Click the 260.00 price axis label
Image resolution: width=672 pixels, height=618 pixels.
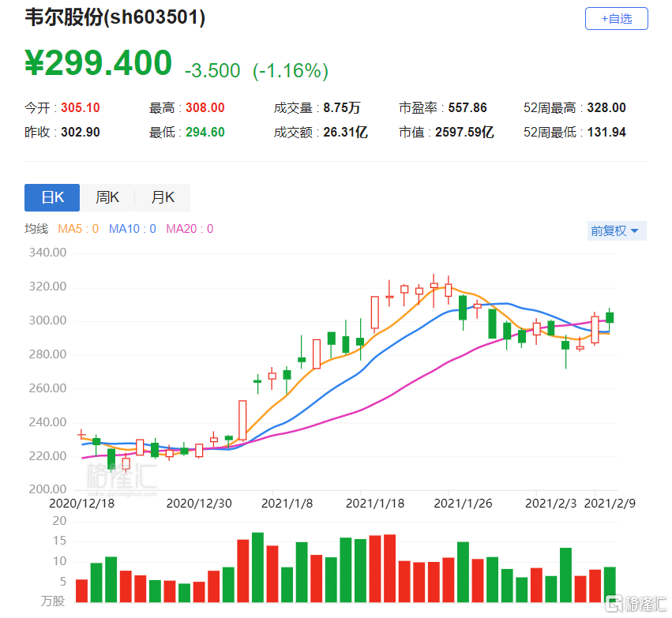pos(47,388)
